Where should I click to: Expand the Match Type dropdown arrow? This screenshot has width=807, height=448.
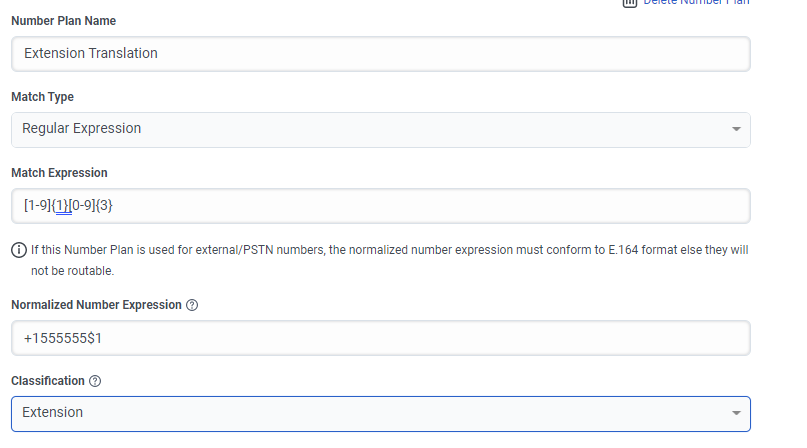coord(736,130)
